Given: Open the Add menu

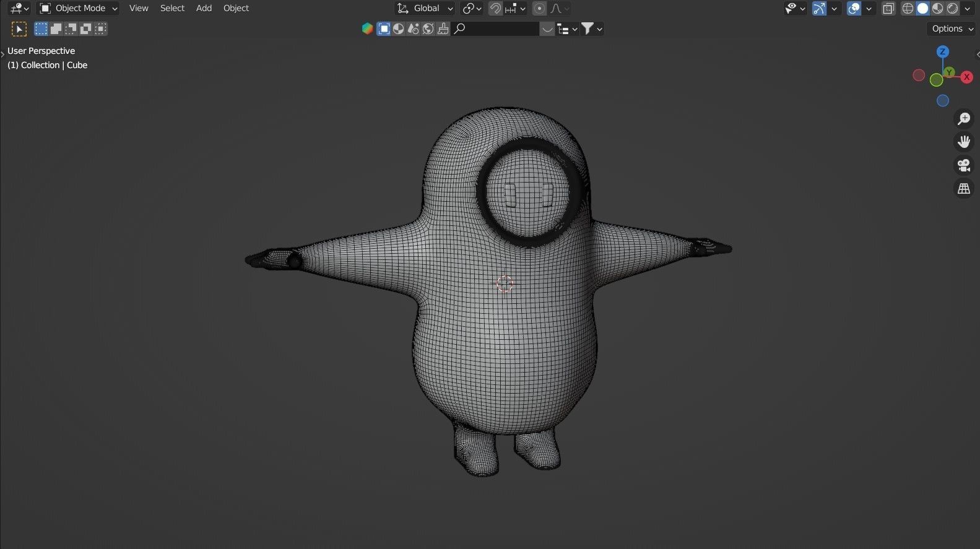Looking at the screenshot, I should point(204,8).
